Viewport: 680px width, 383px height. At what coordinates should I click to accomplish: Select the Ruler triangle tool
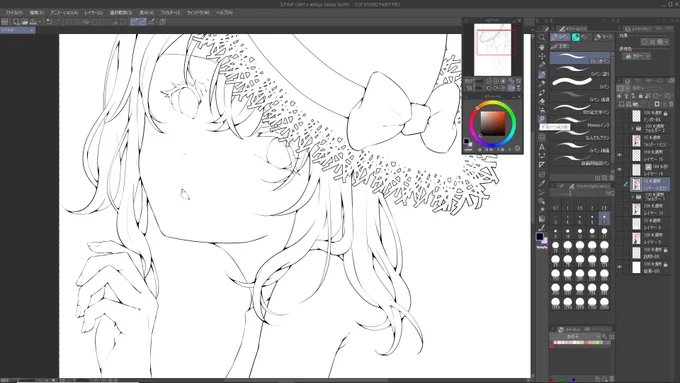click(542, 165)
